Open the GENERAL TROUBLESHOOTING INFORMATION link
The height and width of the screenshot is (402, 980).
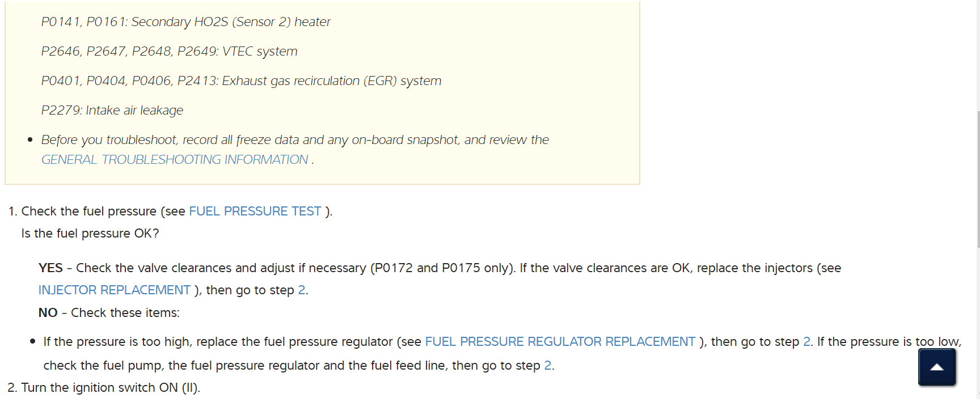coord(175,160)
